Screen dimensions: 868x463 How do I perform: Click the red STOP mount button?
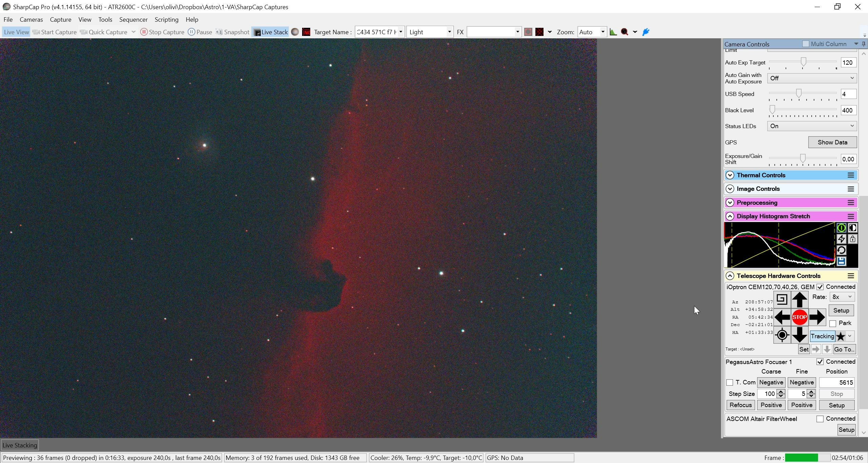tap(799, 317)
